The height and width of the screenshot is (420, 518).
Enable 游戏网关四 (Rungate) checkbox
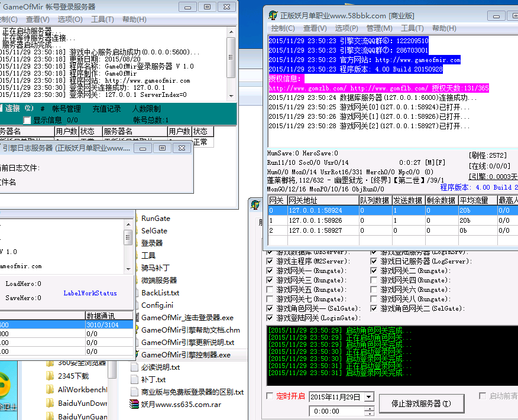click(x=374, y=280)
